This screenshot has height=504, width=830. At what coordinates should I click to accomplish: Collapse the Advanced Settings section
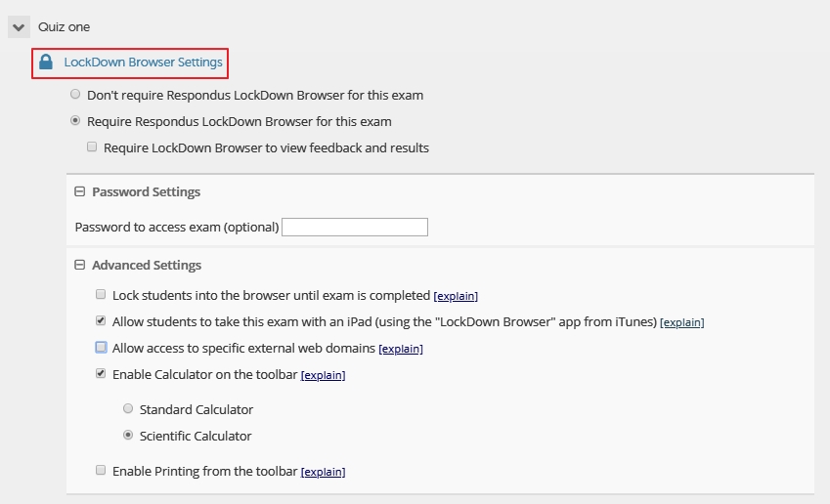(x=79, y=265)
